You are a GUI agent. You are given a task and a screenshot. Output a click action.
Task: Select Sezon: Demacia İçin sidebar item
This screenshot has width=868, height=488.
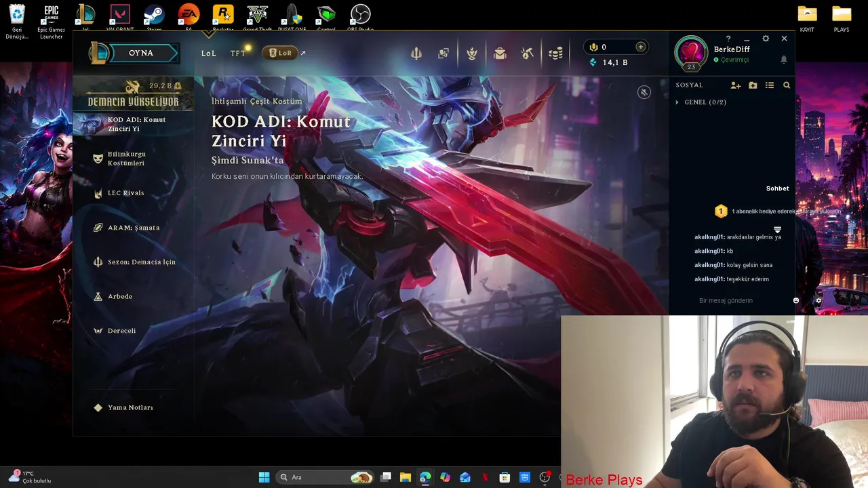coord(134,262)
